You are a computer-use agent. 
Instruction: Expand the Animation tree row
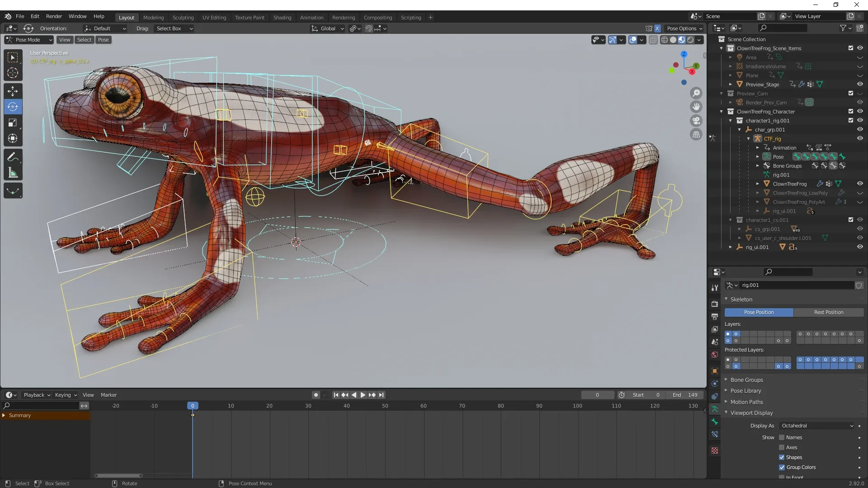point(758,148)
